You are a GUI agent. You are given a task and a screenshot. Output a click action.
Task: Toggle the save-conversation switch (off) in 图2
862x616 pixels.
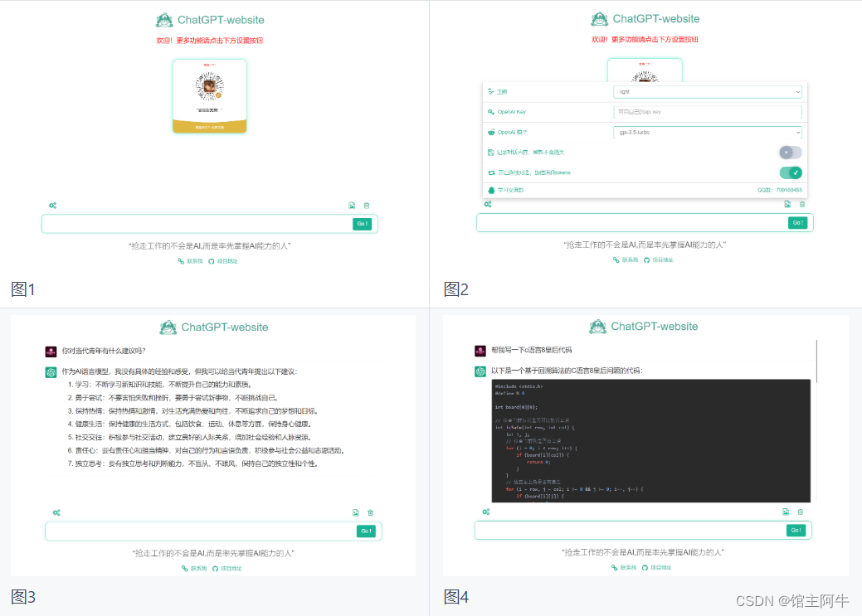point(790,153)
